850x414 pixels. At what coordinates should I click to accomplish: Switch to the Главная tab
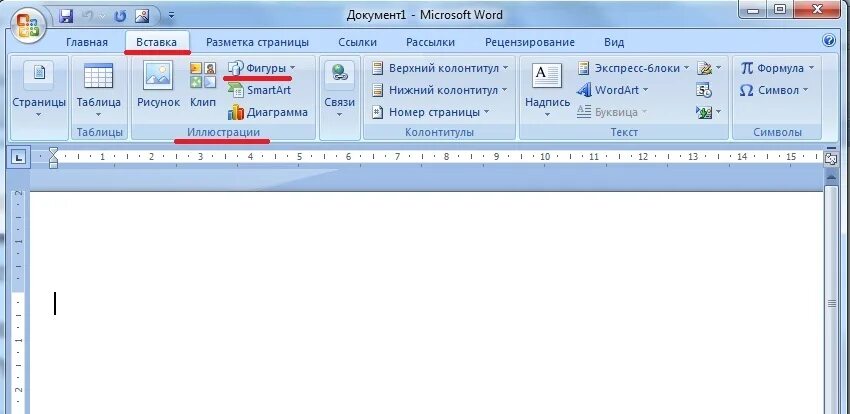(x=87, y=42)
